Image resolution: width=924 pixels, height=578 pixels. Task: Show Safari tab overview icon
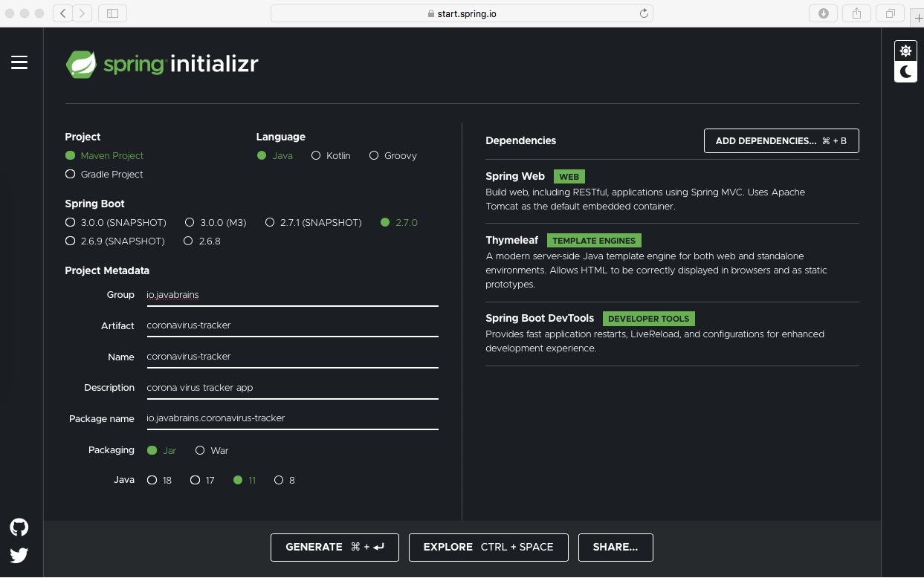pyautogui.click(x=890, y=13)
